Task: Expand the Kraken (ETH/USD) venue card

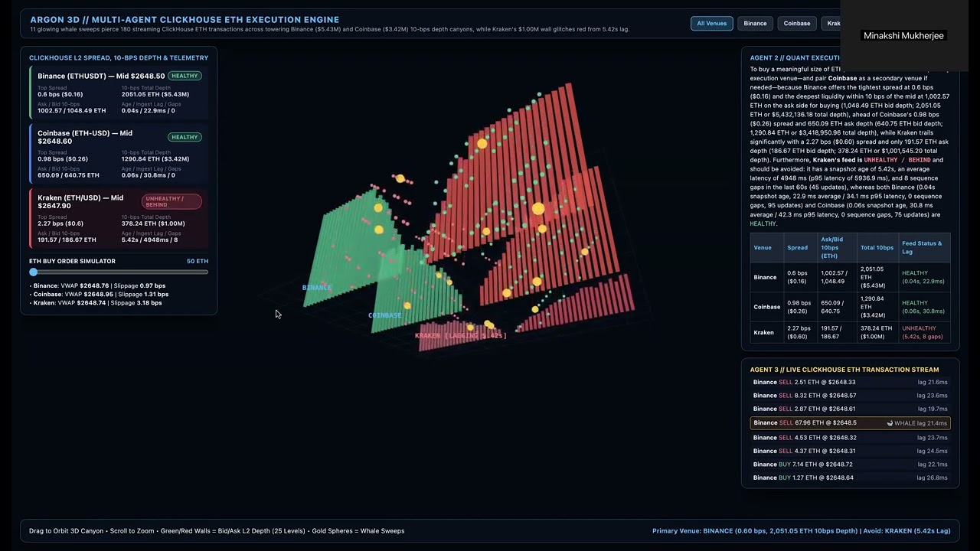Action: (119, 219)
